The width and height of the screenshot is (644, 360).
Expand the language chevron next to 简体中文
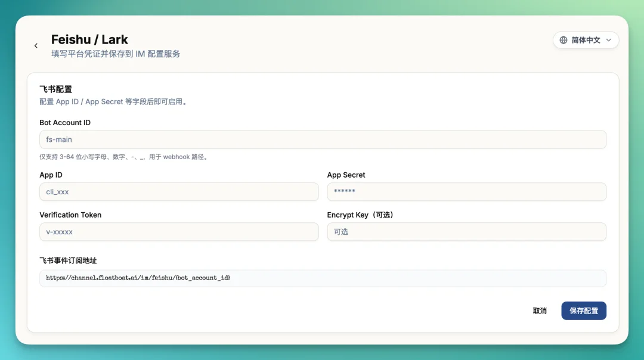click(609, 40)
